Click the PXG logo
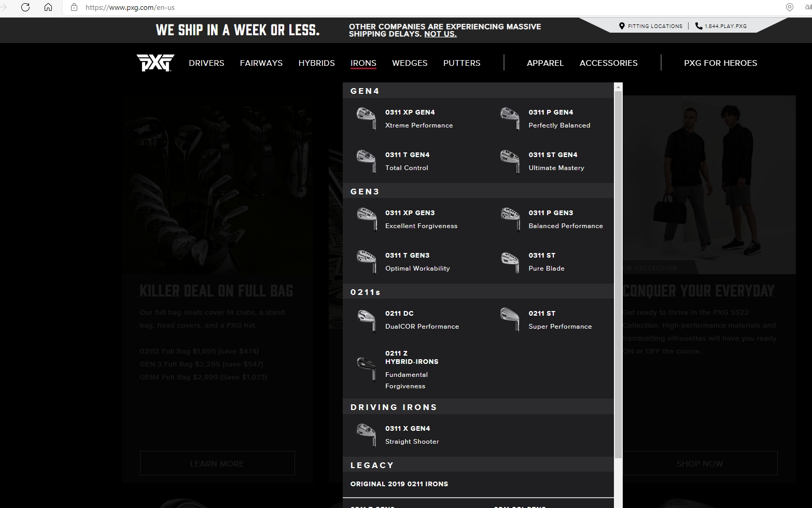This screenshot has height=508, width=812. pos(156,63)
